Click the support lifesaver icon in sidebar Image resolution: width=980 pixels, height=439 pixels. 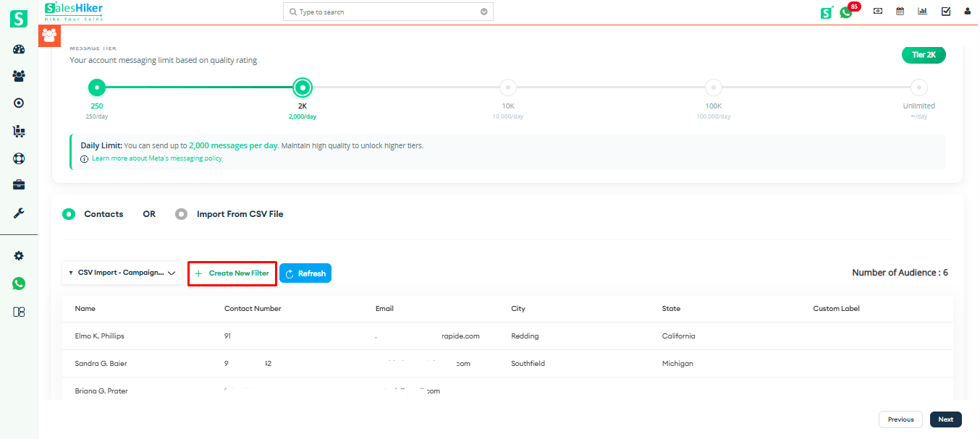tap(18, 158)
